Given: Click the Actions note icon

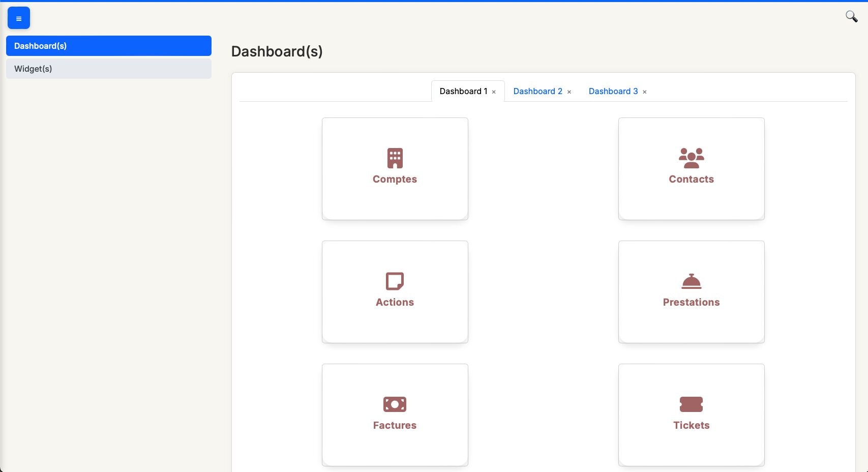Looking at the screenshot, I should pos(395,281).
